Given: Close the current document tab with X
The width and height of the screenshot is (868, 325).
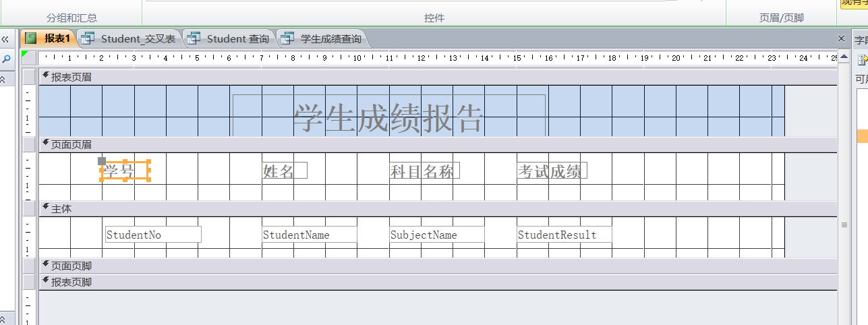Looking at the screenshot, I should [841, 38].
